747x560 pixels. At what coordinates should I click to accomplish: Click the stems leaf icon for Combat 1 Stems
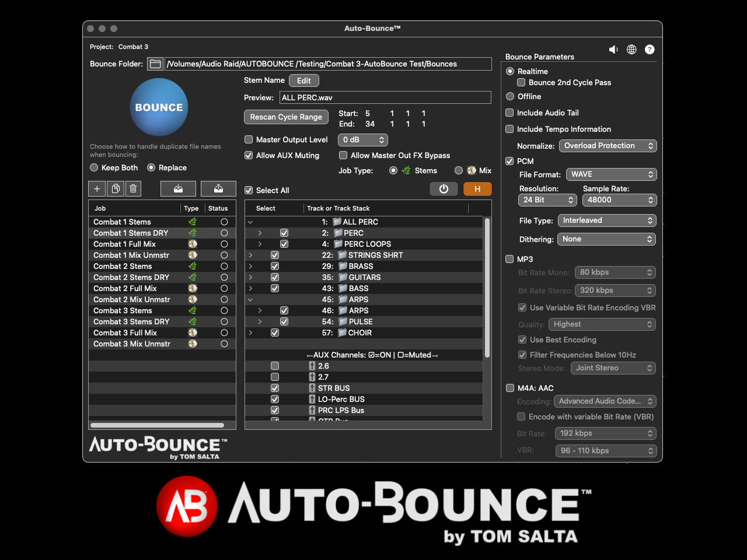click(192, 222)
